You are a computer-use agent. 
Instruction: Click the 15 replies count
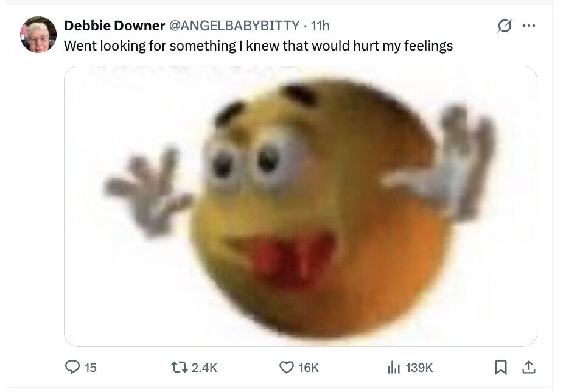[x=91, y=368]
